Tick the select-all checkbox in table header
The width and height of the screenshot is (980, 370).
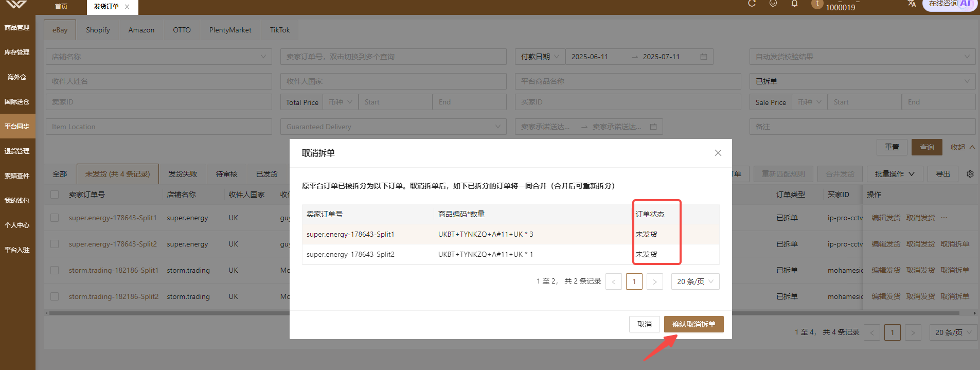pyautogui.click(x=55, y=195)
